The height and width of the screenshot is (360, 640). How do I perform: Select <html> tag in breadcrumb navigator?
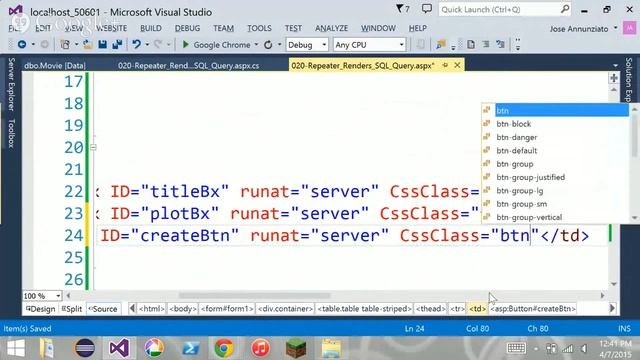tap(151, 309)
